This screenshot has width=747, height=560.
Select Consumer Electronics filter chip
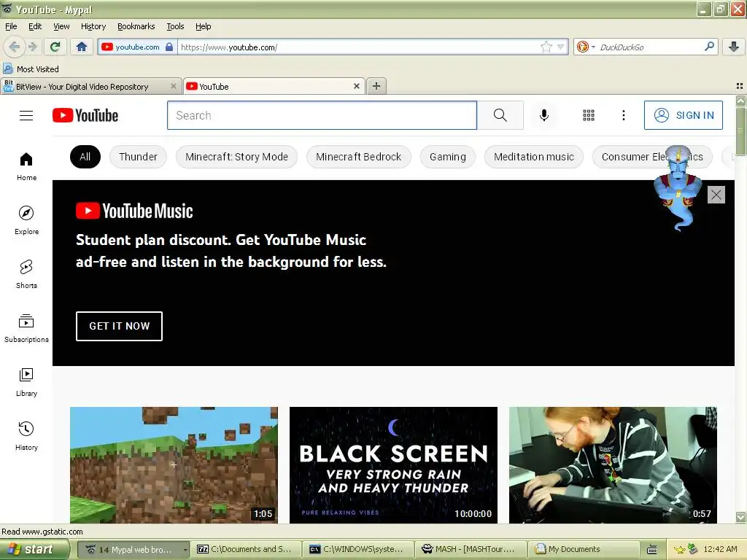click(x=651, y=157)
